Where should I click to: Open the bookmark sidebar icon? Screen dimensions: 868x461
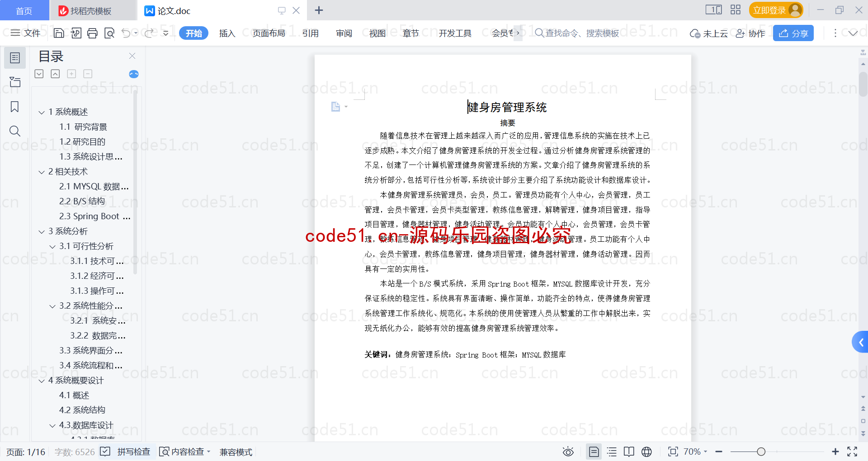click(15, 107)
